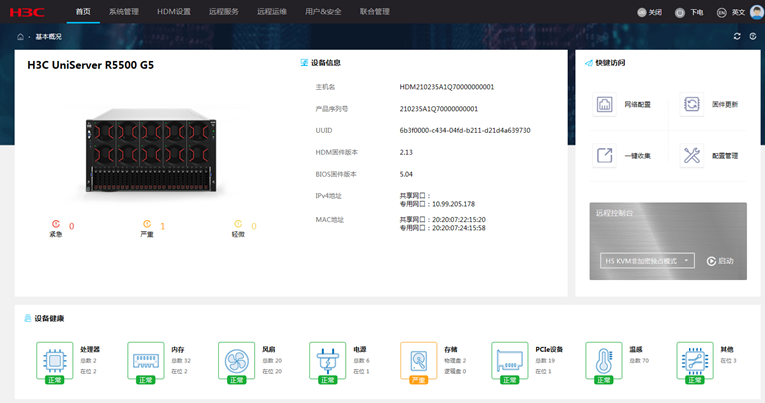765x403 pixels.
Task: Click the dedicated port IP 10.99.205.178
Action: (453, 204)
